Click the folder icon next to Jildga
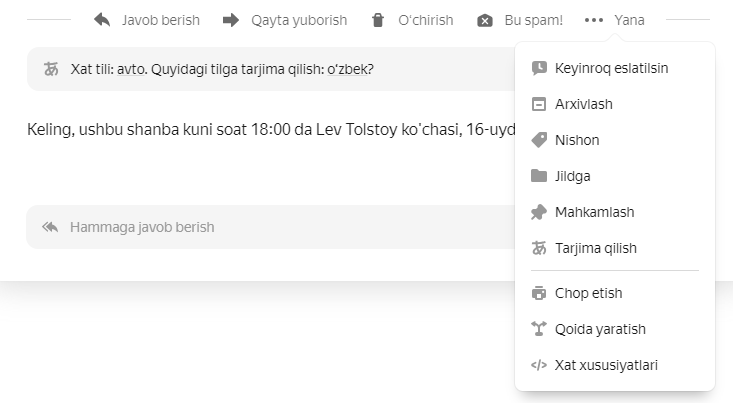733x403 pixels. 539,176
